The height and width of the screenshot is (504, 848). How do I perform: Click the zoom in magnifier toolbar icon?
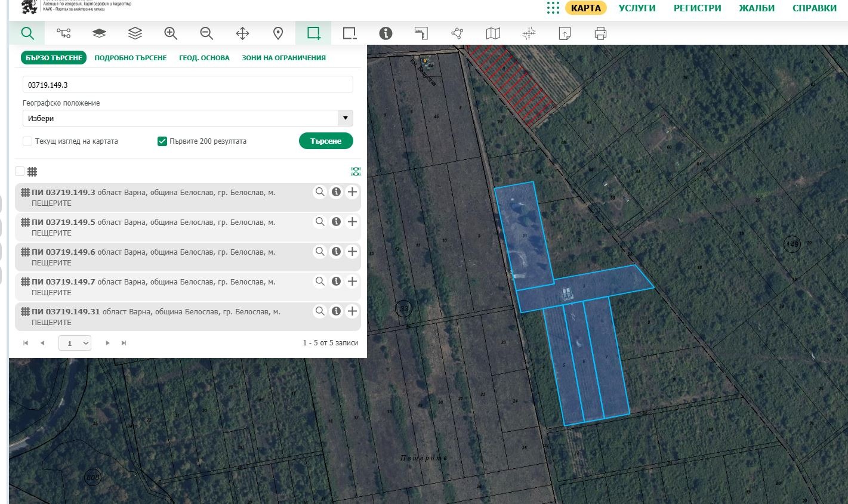[171, 33]
